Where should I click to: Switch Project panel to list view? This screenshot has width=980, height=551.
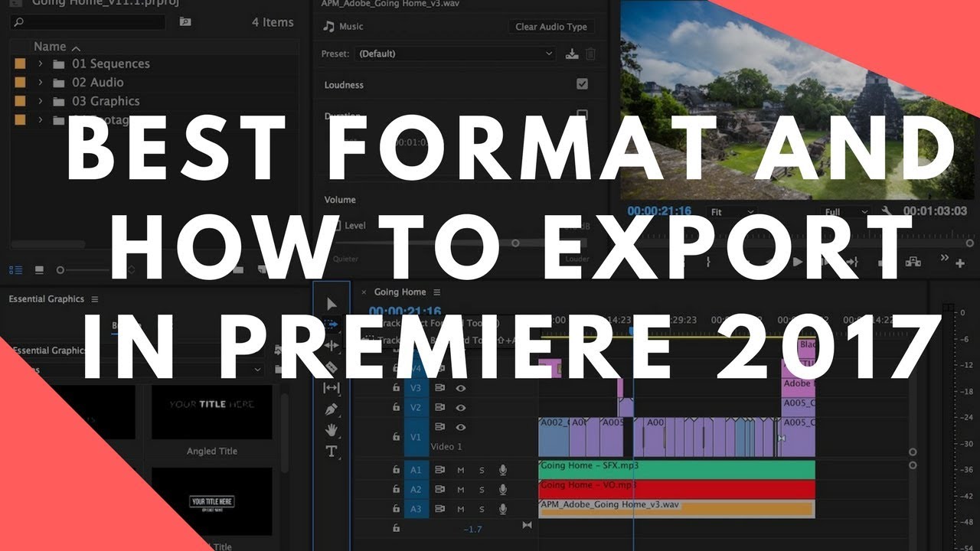click(x=16, y=270)
